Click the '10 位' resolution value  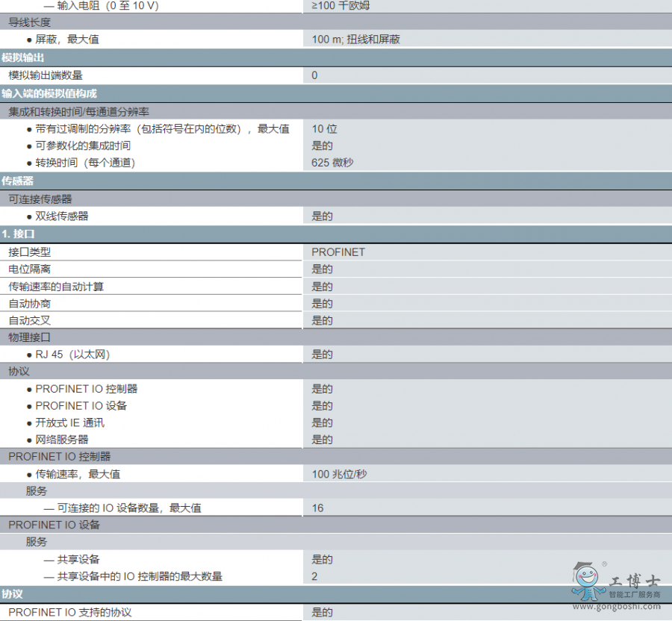coord(325,129)
